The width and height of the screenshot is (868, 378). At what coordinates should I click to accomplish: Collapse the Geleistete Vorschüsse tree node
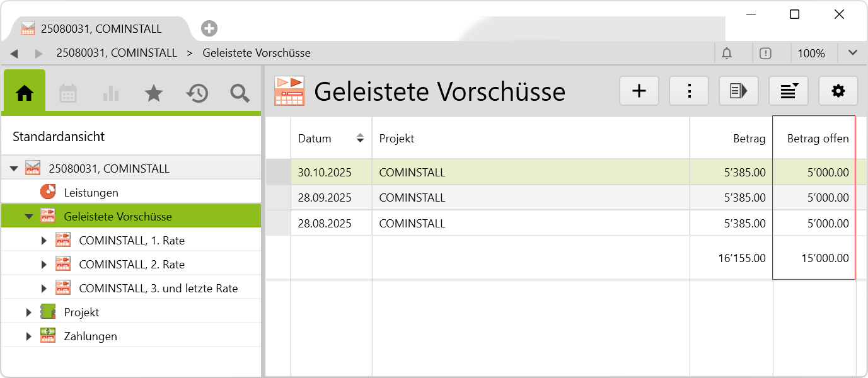tap(29, 217)
